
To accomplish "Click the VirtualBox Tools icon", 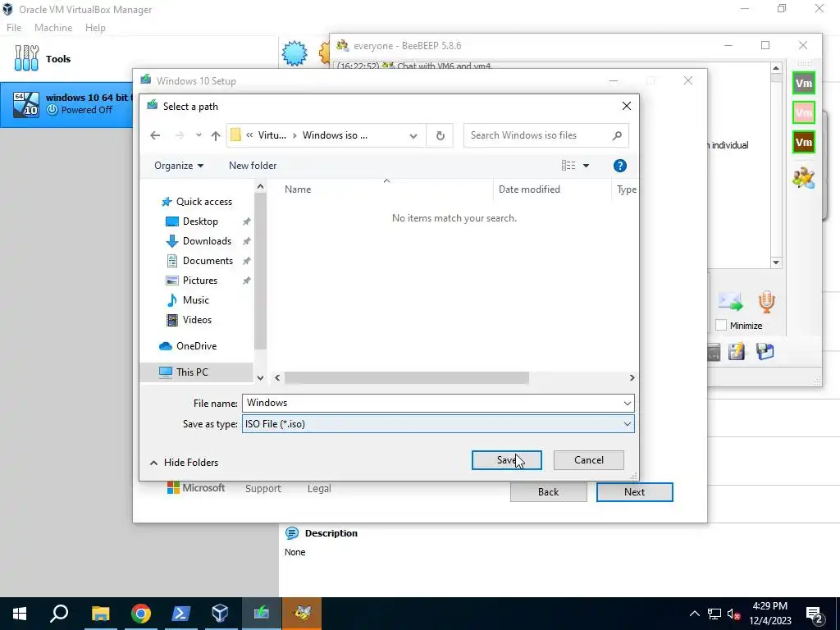I will click(x=26, y=58).
